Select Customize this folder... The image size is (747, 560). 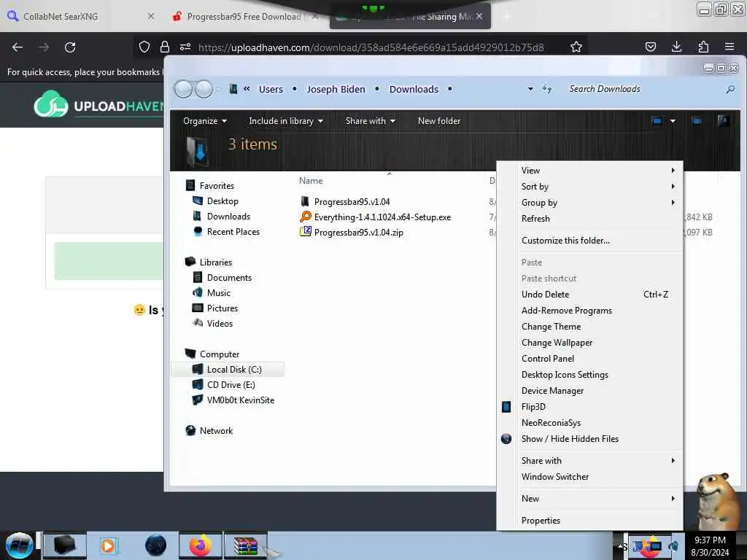click(x=589, y=241)
